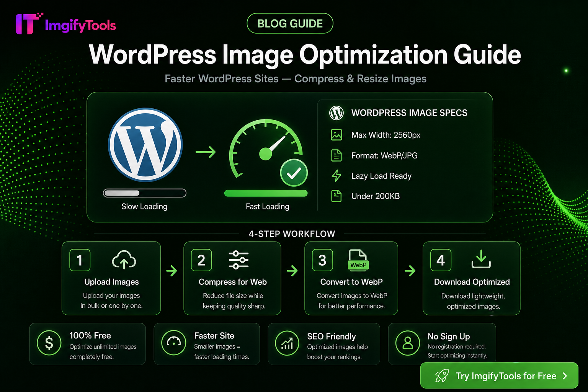Click the gauge icon beside Faster Site
The width and height of the screenshot is (588, 392).
174,343
